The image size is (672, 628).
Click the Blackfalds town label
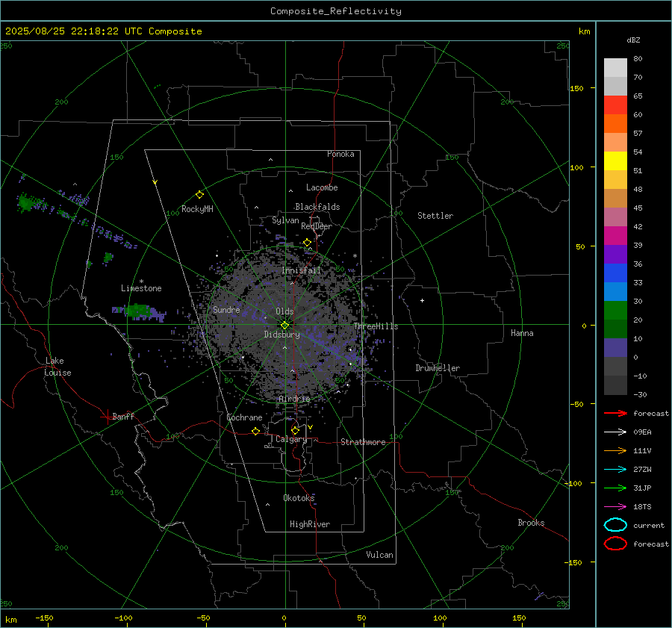click(x=317, y=207)
